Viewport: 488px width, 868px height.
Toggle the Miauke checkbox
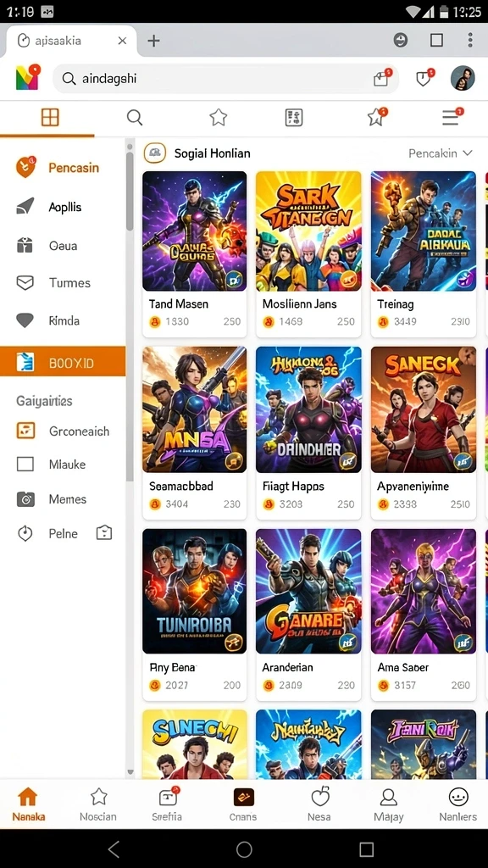(x=25, y=464)
